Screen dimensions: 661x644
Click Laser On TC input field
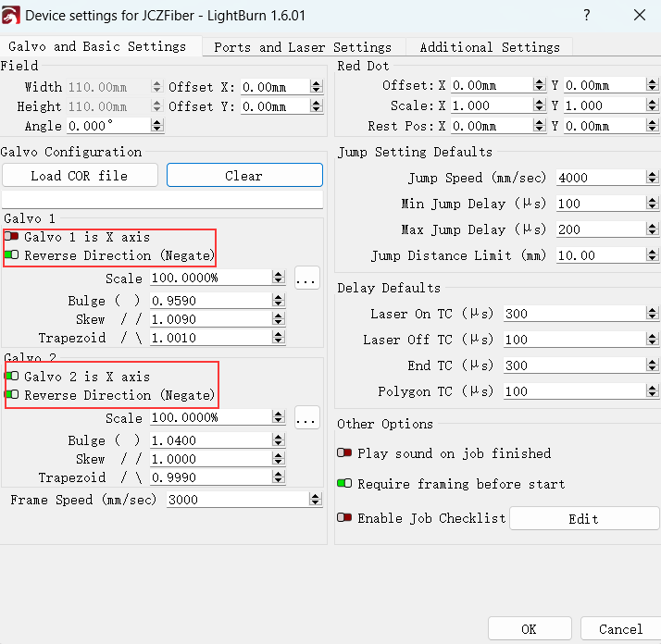pos(575,314)
